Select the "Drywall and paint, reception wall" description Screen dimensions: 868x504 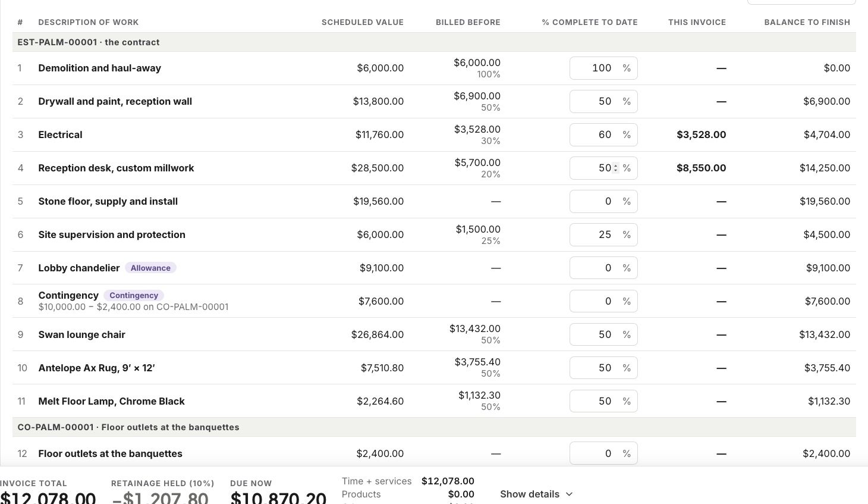[x=115, y=101]
